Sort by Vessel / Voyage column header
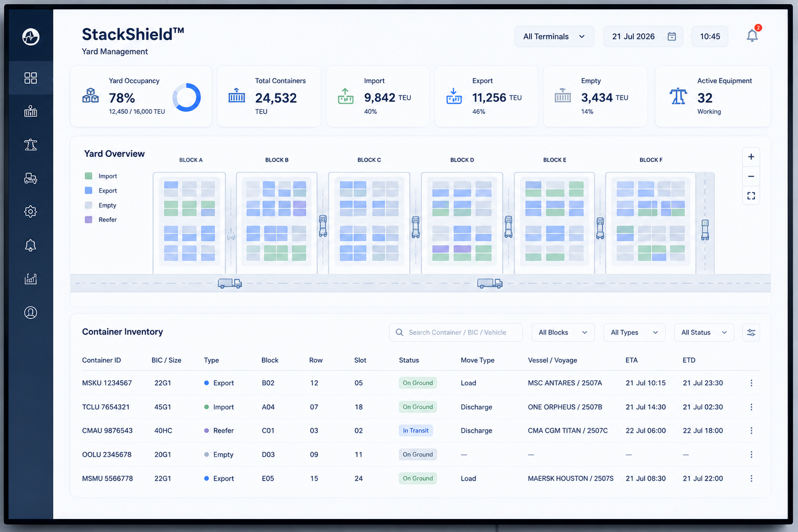Image resolution: width=798 pixels, height=532 pixels. coord(552,360)
